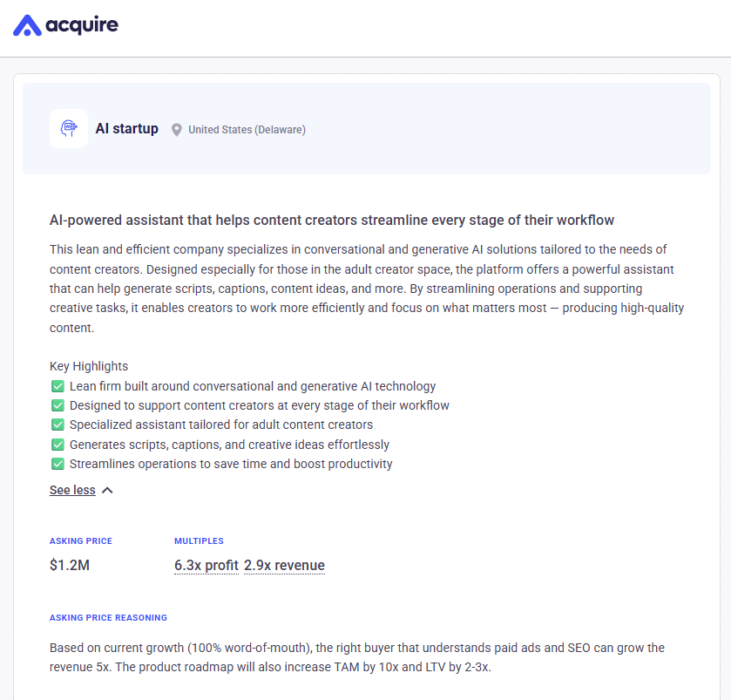
Task: Click the acquire wordmark text
Action: (x=82, y=24)
